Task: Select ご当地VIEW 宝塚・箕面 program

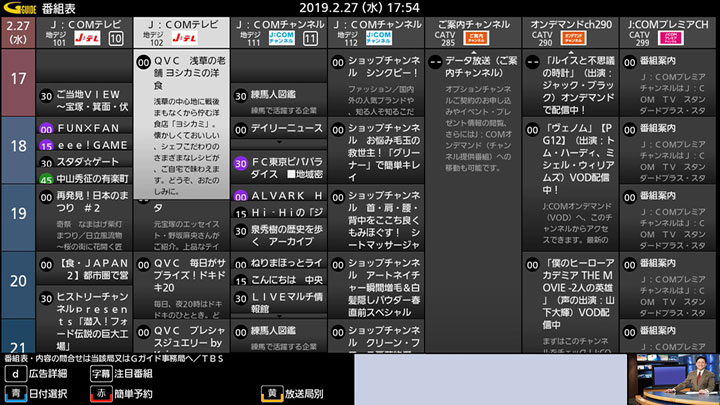Action: (84, 100)
